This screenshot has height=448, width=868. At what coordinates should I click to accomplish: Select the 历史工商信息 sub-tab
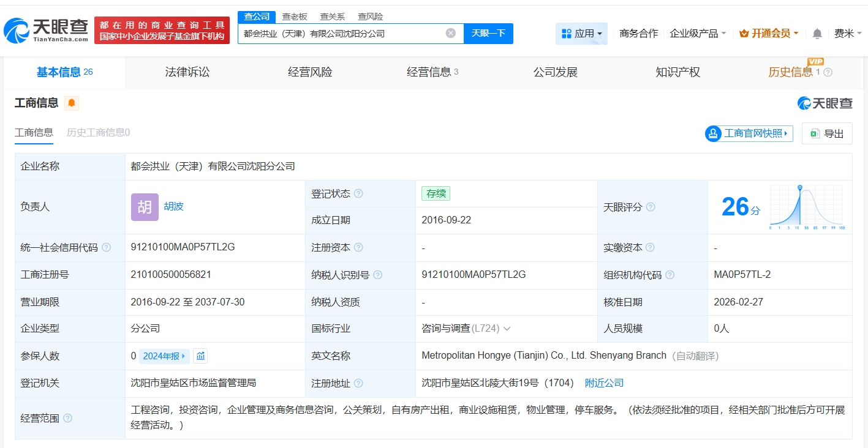pos(98,132)
